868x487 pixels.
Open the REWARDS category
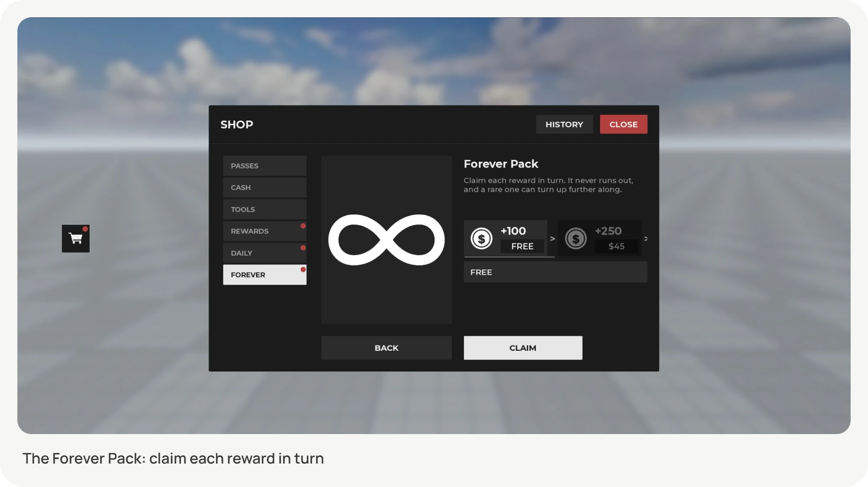(265, 231)
